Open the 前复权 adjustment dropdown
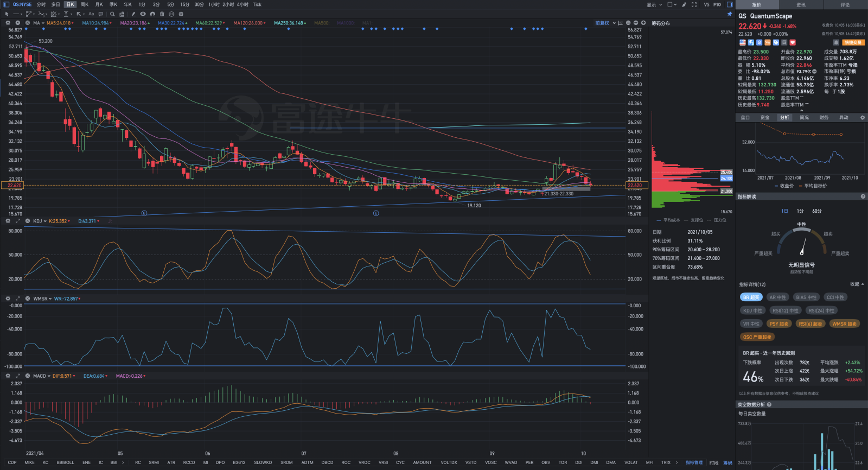 [x=605, y=23]
